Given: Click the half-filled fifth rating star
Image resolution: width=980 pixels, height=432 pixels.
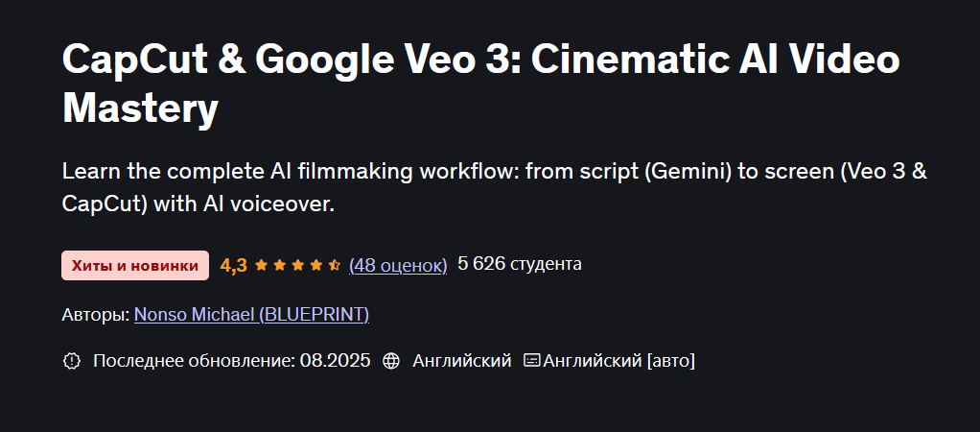Looking at the screenshot, I should (334, 265).
